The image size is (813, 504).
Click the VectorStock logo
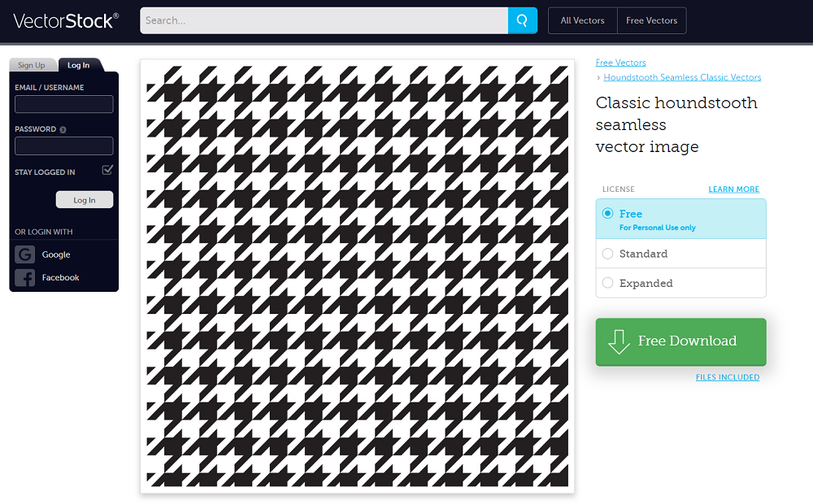(66, 21)
